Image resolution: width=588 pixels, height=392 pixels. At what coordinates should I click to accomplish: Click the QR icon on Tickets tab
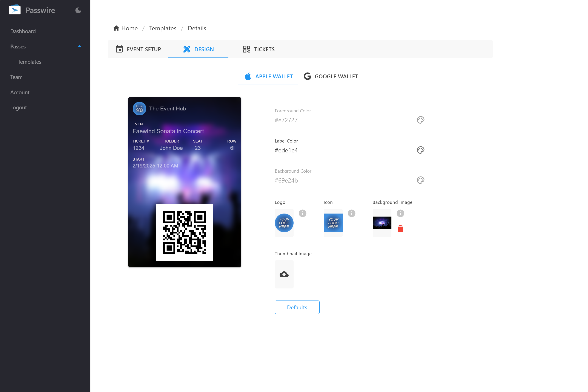[x=246, y=49]
